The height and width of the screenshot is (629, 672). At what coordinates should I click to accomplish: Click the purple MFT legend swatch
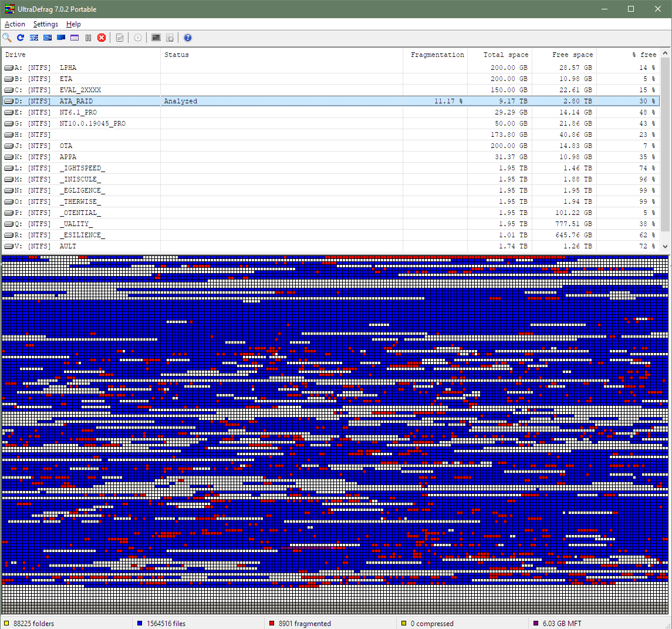point(536,623)
